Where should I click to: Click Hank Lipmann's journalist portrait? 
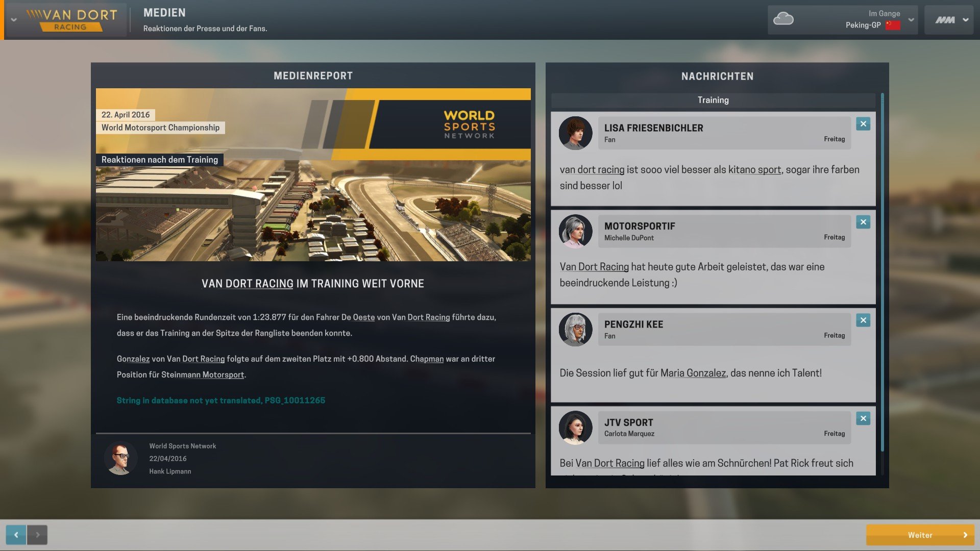(121, 458)
